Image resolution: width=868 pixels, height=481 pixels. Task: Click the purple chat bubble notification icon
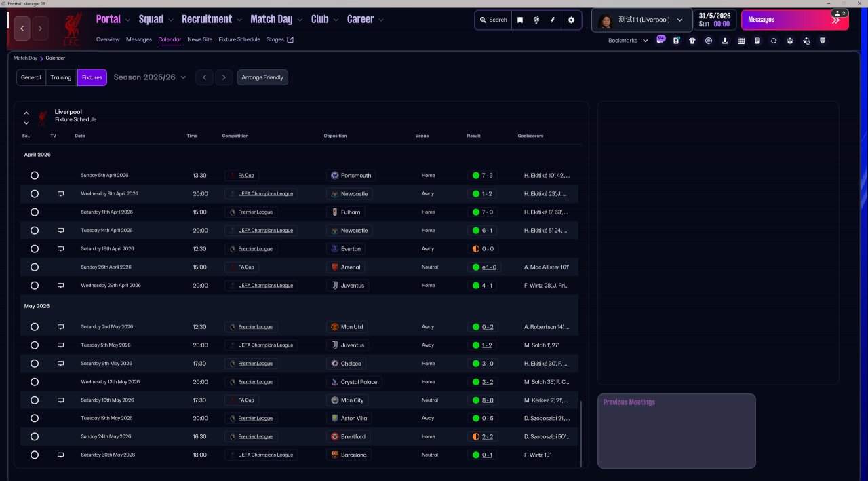point(661,40)
